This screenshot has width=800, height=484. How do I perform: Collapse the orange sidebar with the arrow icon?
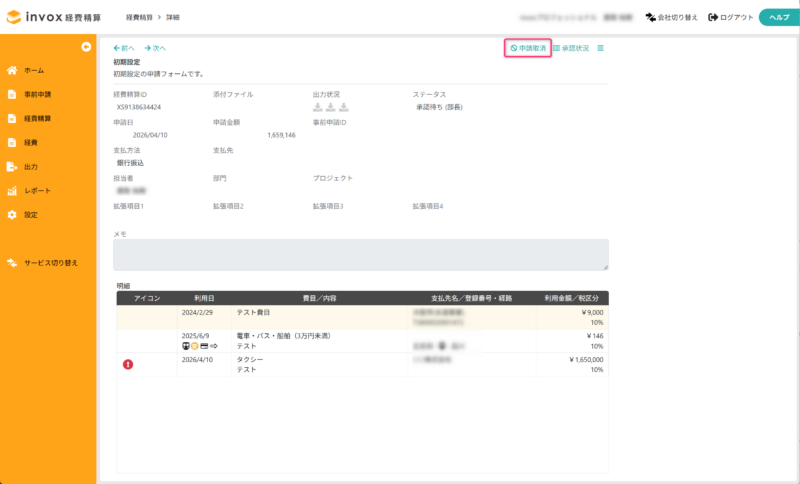pos(86,47)
